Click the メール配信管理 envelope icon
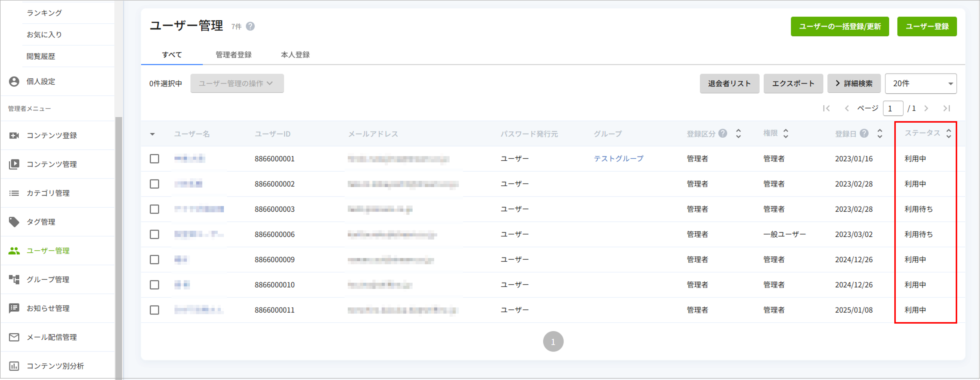Image resolution: width=980 pixels, height=380 pixels. coord(14,337)
